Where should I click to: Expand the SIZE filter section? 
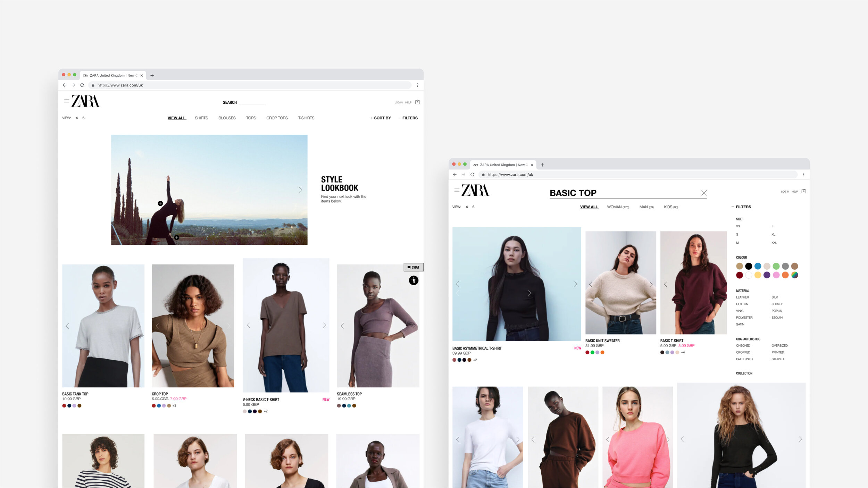coord(739,219)
